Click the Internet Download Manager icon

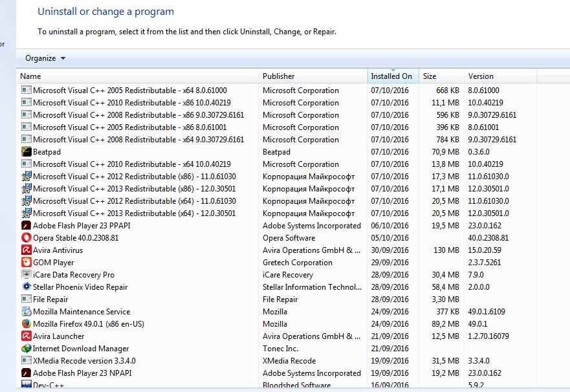[26, 349]
